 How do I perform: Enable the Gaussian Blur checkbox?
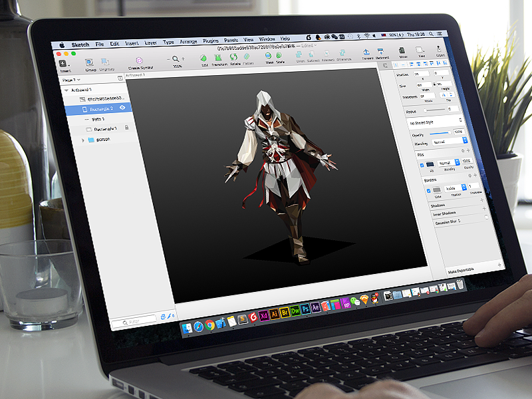487,217
